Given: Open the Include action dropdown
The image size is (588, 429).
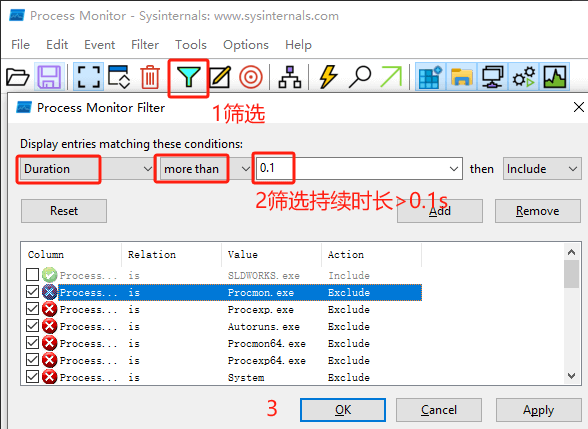Looking at the screenshot, I should 542,169.
